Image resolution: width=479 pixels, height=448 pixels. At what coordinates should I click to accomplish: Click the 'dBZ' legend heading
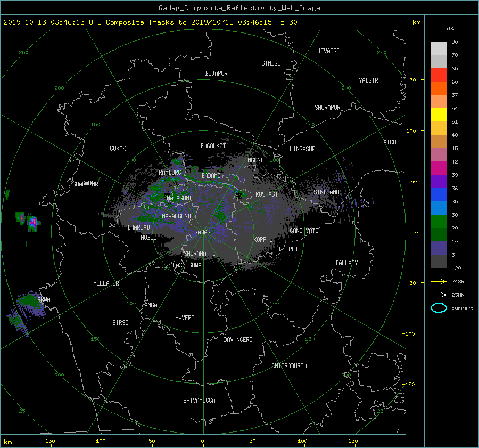tap(451, 28)
